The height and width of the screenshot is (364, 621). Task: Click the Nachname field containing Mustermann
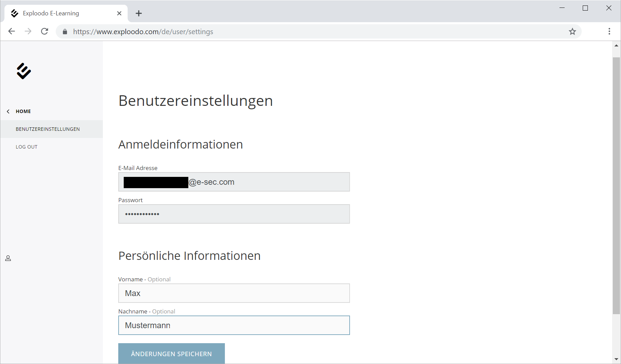click(x=234, y=325)
